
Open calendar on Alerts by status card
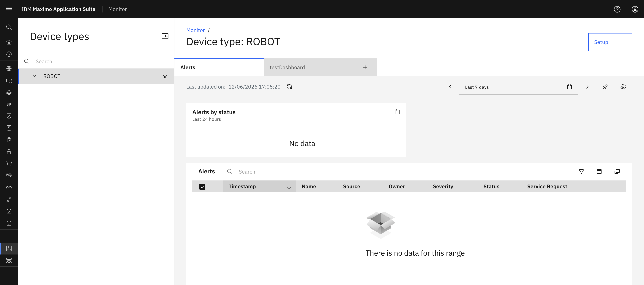(397, 112)
